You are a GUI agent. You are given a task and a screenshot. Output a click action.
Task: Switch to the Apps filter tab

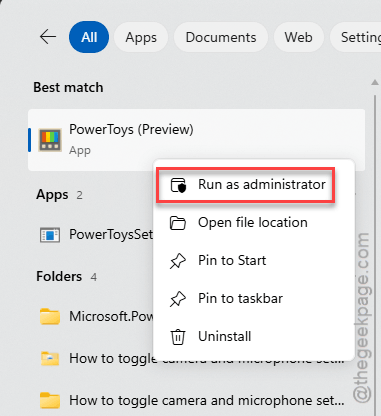141,37
